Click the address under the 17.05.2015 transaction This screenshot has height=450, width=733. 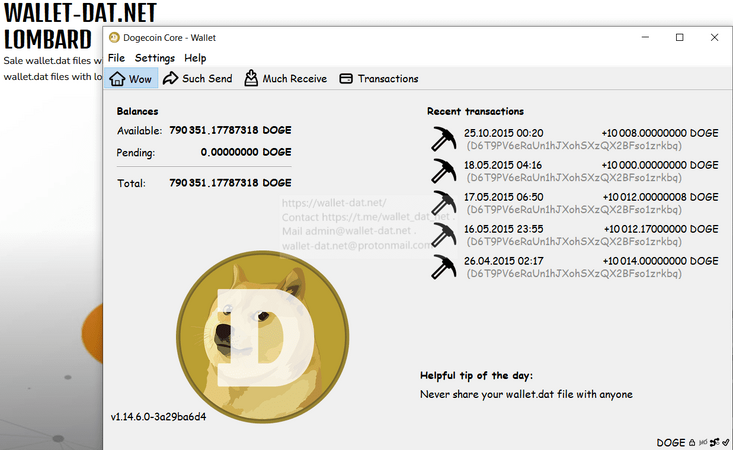click(x=574, y=209)
